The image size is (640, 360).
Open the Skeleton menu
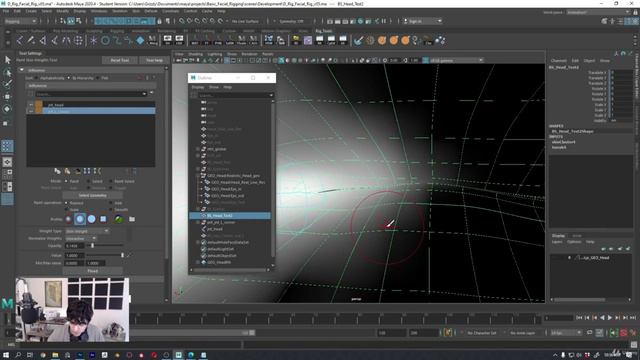click(120, 11)
